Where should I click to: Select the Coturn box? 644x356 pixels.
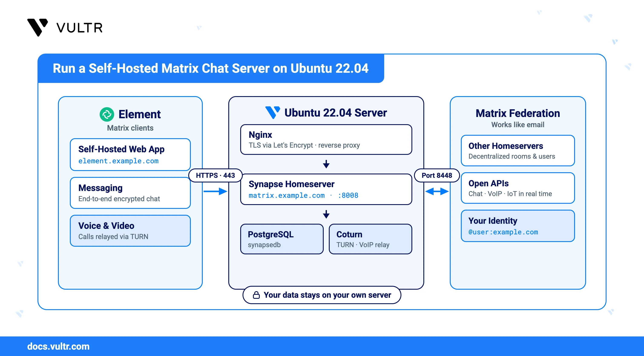click(370, 239)
